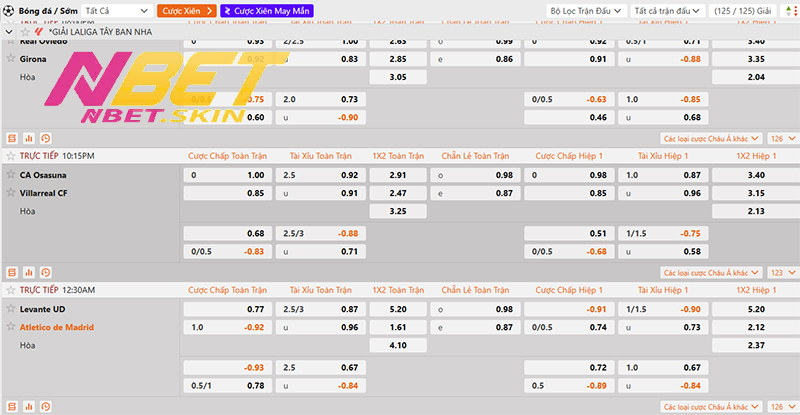The height and width of the screenshot is (415, 800).
Task: Open the stats chart icon below Girona match
Action: coord(28,138)
